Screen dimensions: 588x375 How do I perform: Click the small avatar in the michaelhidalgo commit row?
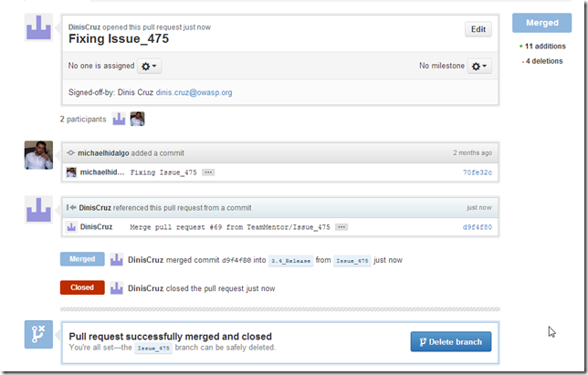pos(71,172)
